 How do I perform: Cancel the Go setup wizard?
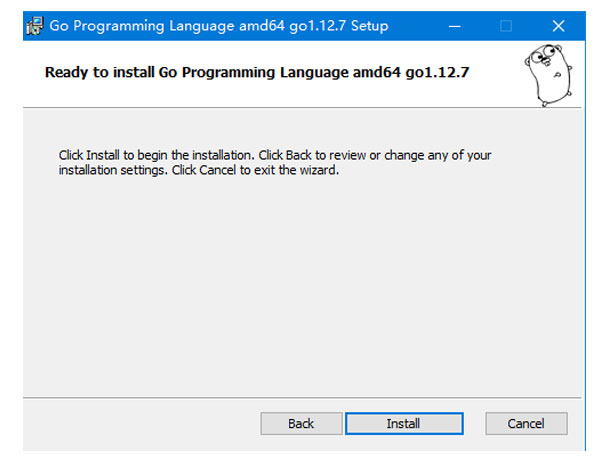point(526,423)
